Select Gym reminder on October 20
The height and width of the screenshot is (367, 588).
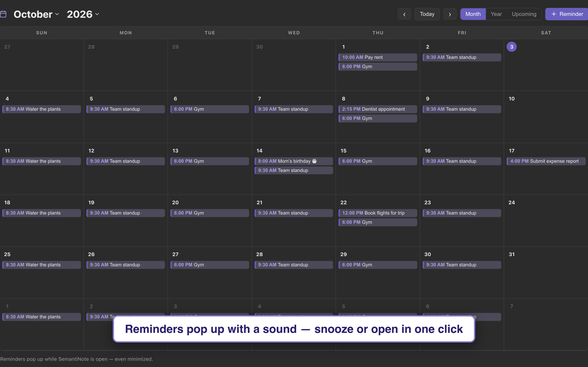point(210,213)
